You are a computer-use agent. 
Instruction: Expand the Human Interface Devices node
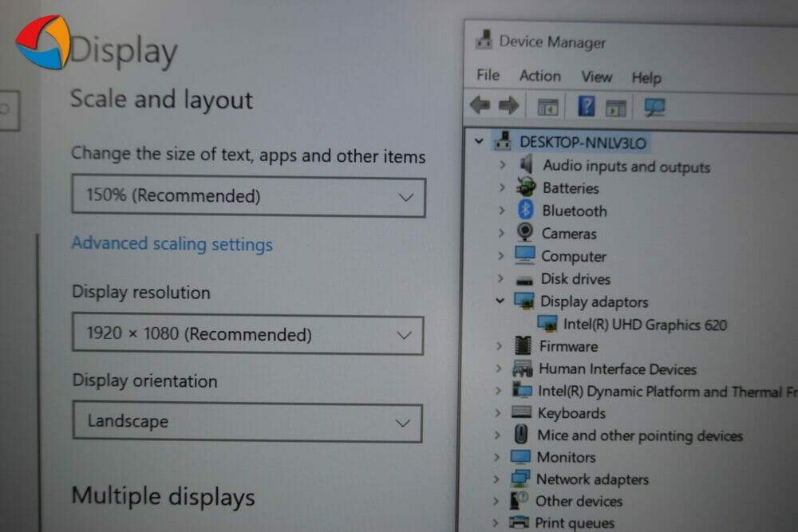499,368
